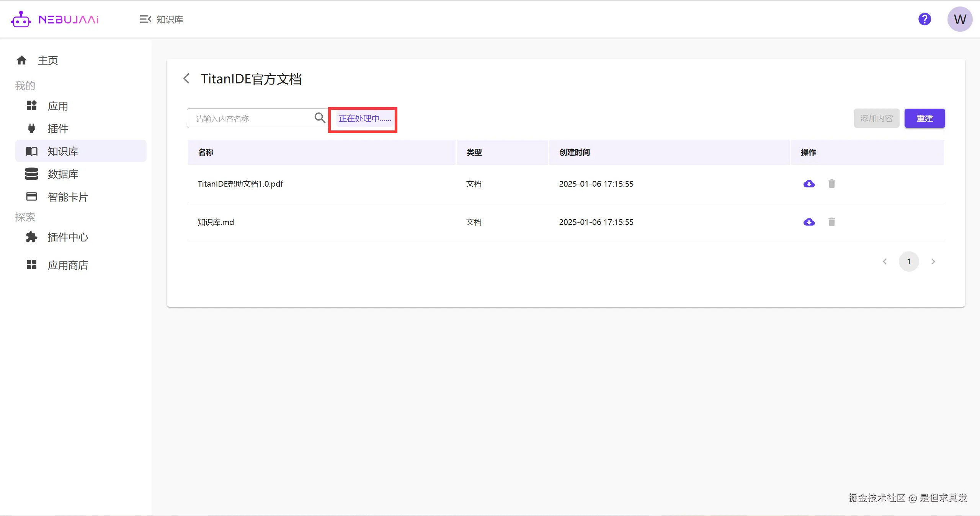This screenshot has width=980, height=516.
Task: Delete TitanIDE帮助文档1.0.pdf with trash icon
Action: click(831, 184)
